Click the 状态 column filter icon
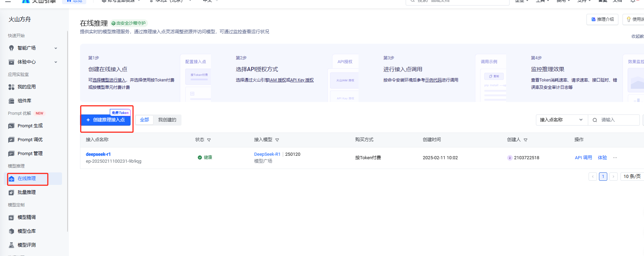Viewport: 644px width, 256px height. (209, 140)
